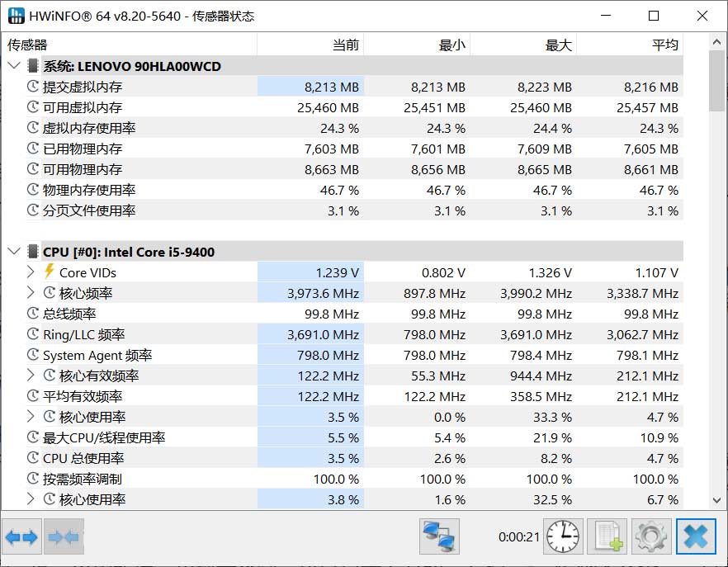The width and height of the screenshot is (728, 567).
Task: Click the HWiNFO app icon in title bar
Action: (x=17, y=16)
